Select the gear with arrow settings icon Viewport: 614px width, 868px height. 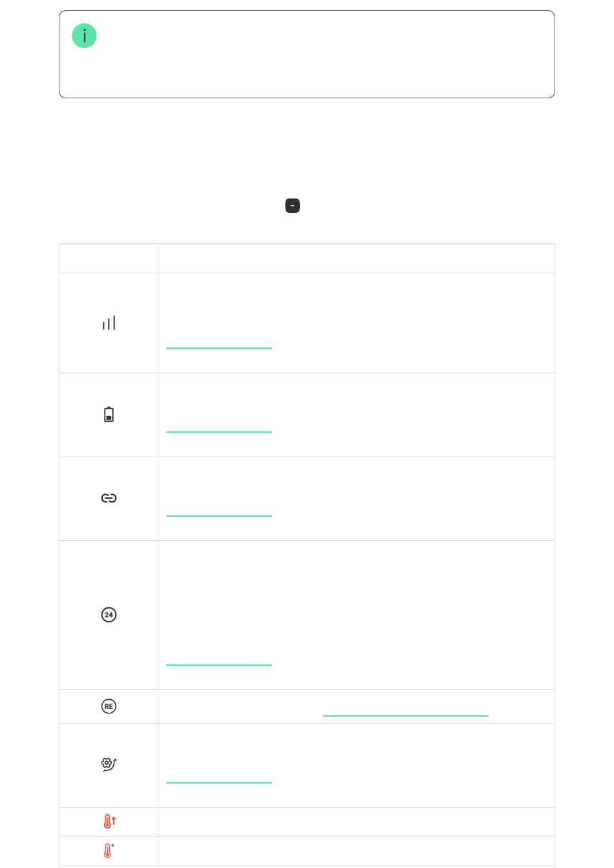click(x=109, y=764)
